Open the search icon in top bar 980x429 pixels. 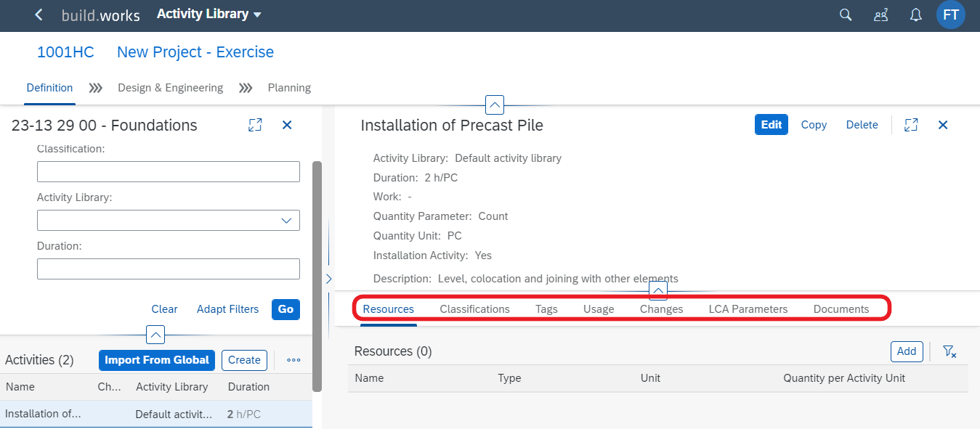[846, 15]
